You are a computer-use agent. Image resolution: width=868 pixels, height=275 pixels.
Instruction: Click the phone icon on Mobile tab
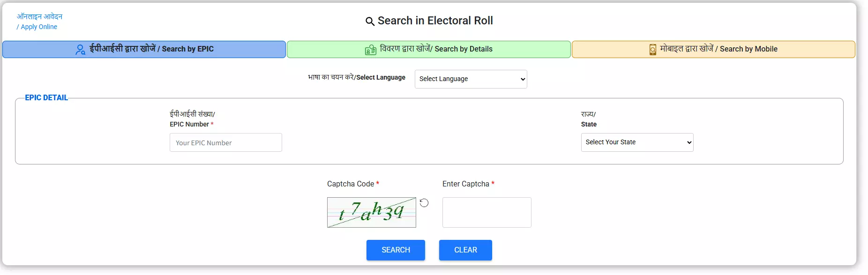(652, 50)
